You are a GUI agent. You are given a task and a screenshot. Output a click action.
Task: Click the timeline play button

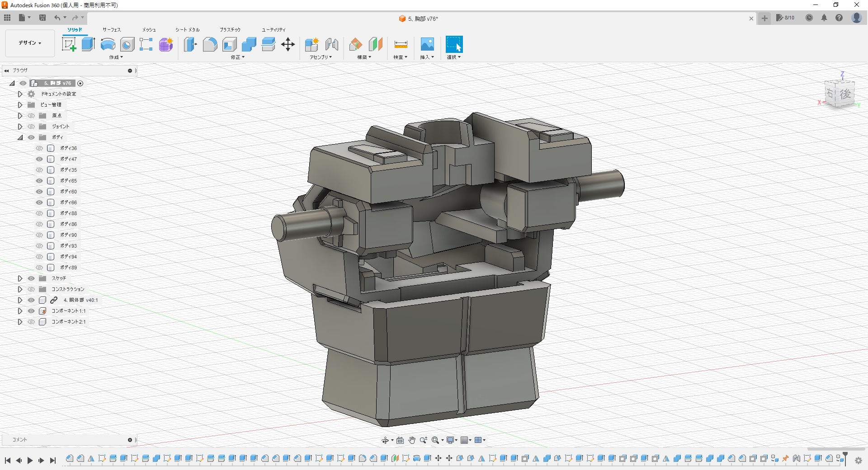[30, 461]
